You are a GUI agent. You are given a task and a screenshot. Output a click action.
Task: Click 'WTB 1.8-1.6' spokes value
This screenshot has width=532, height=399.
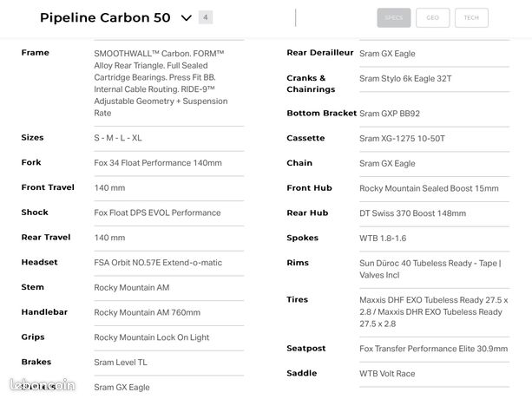(383, 239)
